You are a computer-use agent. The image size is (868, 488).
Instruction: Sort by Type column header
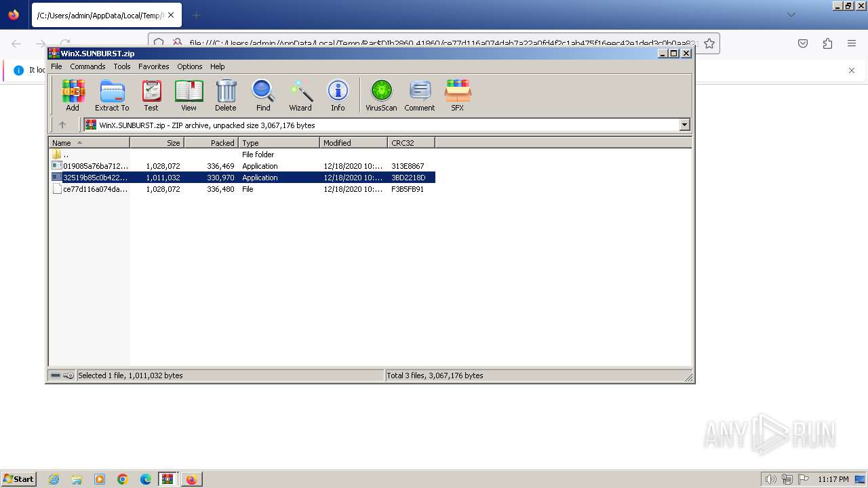[279, 142]
